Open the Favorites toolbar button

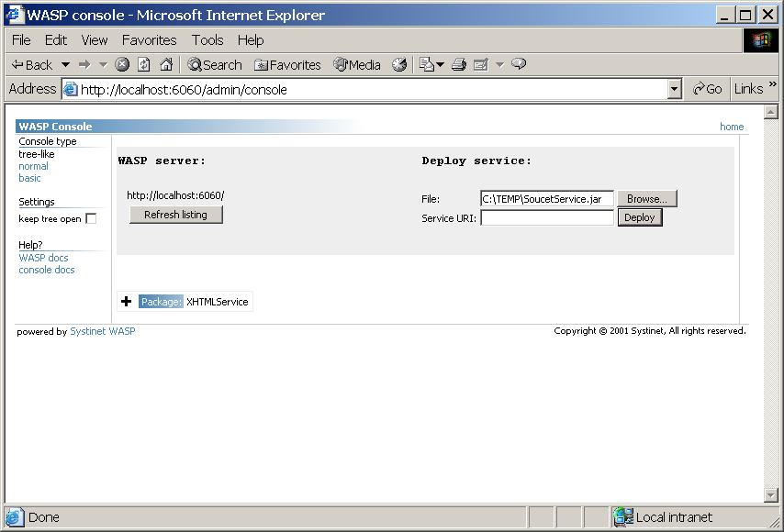point(287,65)
